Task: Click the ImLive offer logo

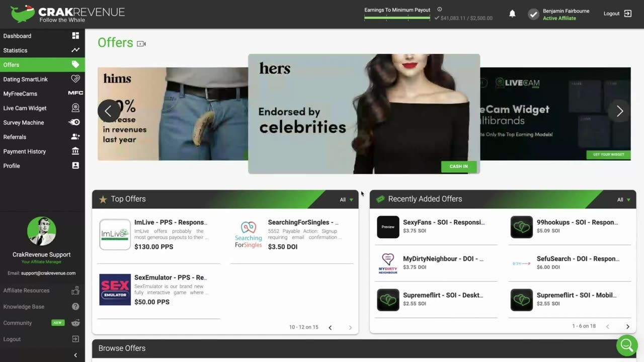Action: coord(115,234)
